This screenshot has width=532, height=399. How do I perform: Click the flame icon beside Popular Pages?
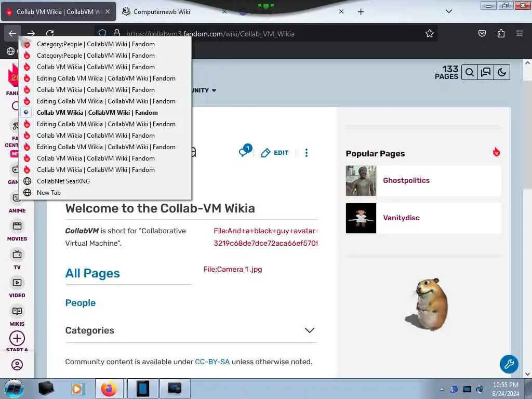[x=496, y=152]
